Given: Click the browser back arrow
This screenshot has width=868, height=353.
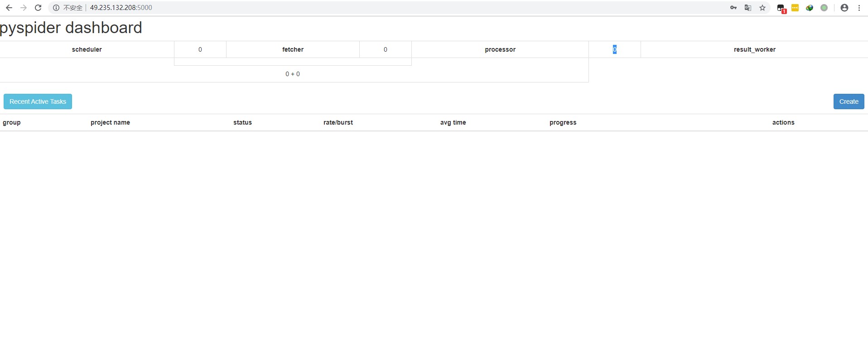Looking at the screenshot, I should pos(9,8).
